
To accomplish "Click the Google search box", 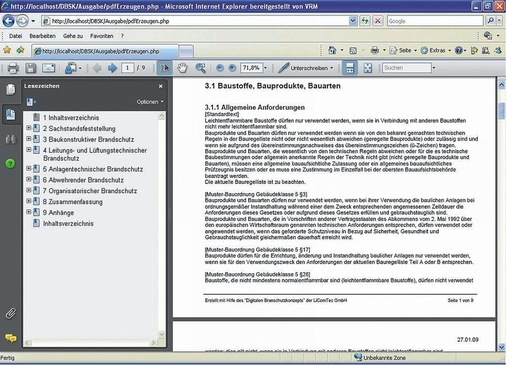I will click(435, 21).
